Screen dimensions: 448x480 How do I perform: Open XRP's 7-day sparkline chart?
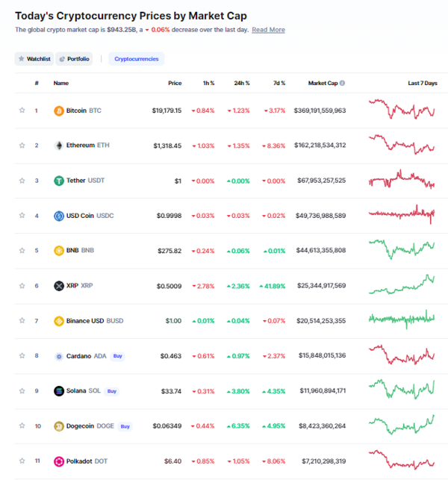(x=402, y=284)
